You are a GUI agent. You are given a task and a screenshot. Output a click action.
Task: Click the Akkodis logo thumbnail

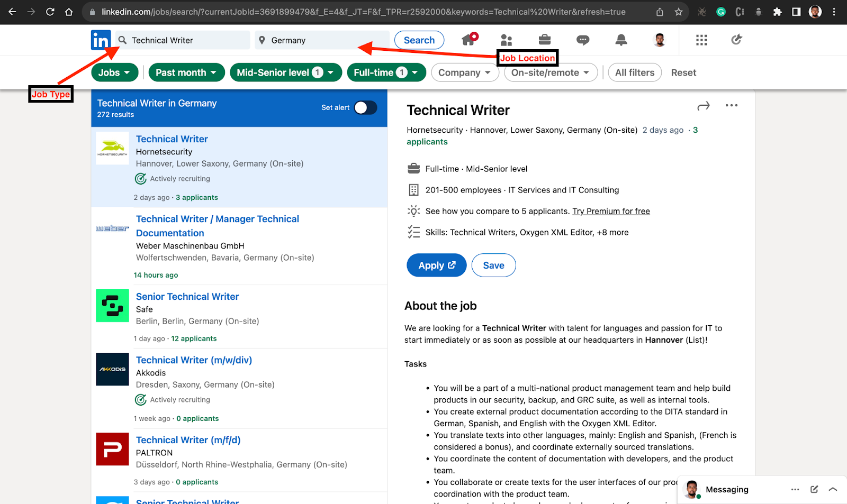(x=112, y=369)
